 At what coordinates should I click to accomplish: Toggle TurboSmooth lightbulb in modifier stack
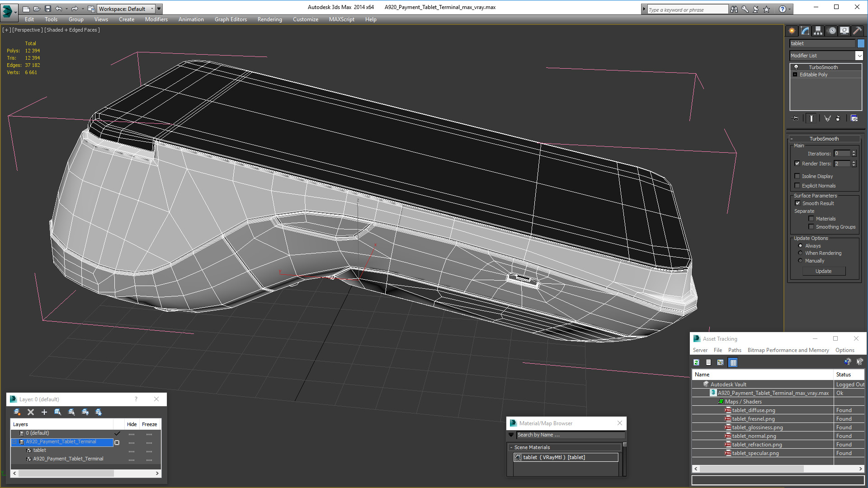pyautogui.click(x=796, y=67)
